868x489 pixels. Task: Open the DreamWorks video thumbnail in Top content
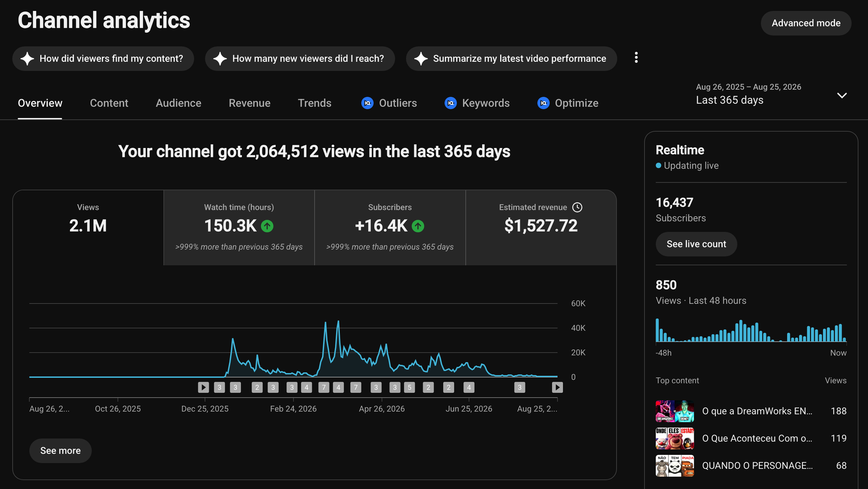click(x=675, y=411)
